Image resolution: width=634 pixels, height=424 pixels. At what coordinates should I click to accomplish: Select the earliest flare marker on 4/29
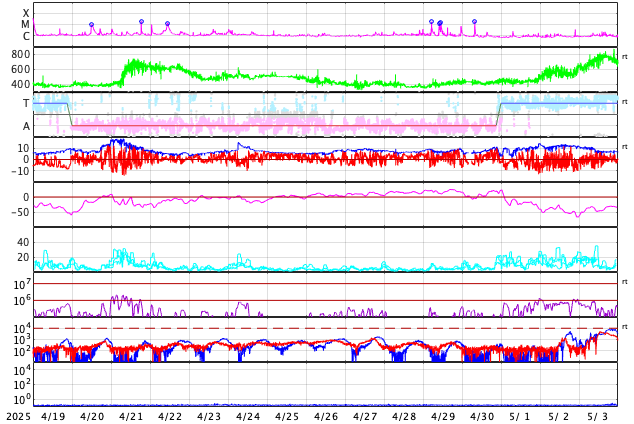pos(431,21)
